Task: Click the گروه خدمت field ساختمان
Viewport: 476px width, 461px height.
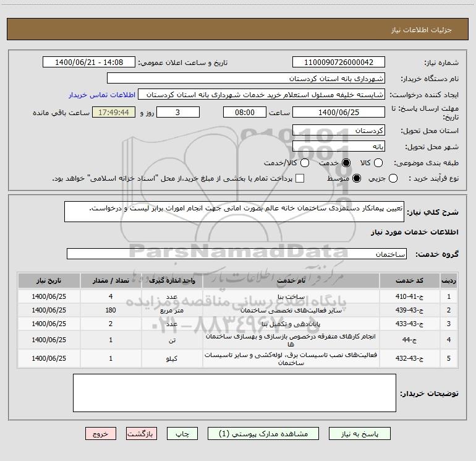Action: point(237,254)
